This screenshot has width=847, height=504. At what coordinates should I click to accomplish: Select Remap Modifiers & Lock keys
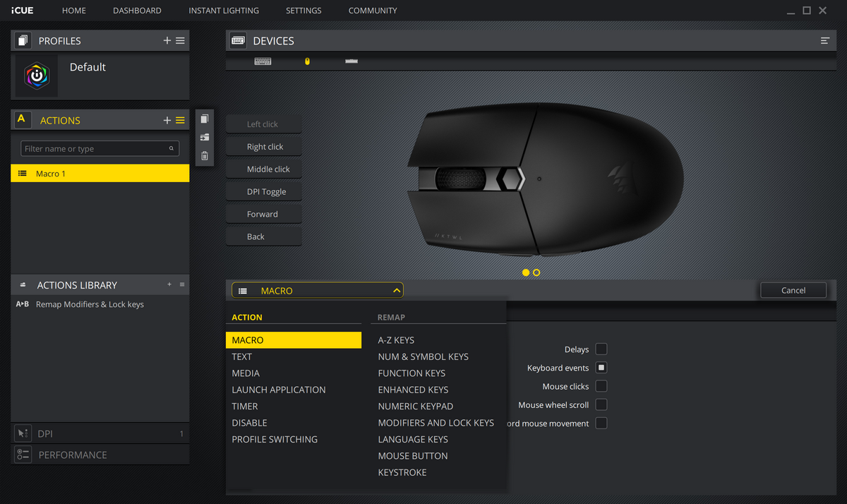[x=90, y=304]
